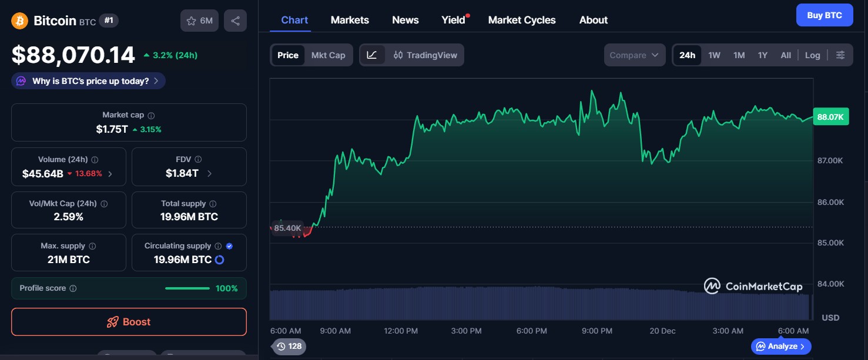Select the line chart icon above the chart

(373, 55)
